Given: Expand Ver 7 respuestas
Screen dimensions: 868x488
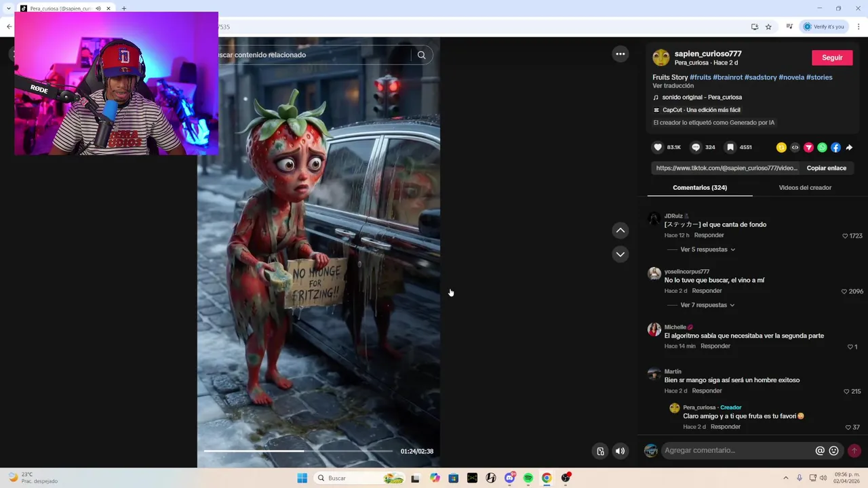Looking at the screenshot, I should (x=707, y=305).
